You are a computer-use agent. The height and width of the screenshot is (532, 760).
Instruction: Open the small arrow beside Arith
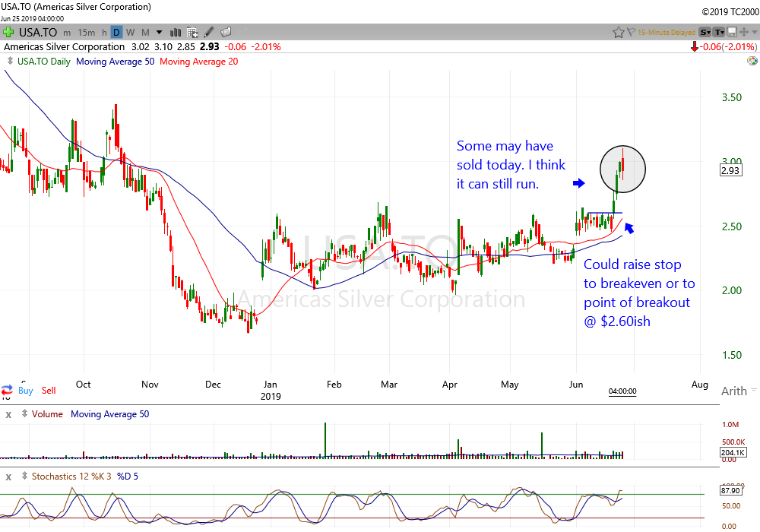(x=754, y=390)
